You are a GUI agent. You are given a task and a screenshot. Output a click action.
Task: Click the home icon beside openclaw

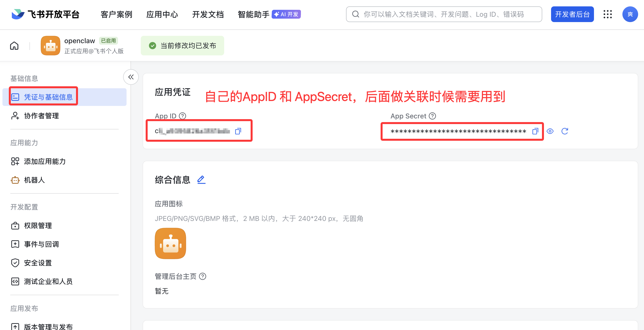[x=14, y=46]
